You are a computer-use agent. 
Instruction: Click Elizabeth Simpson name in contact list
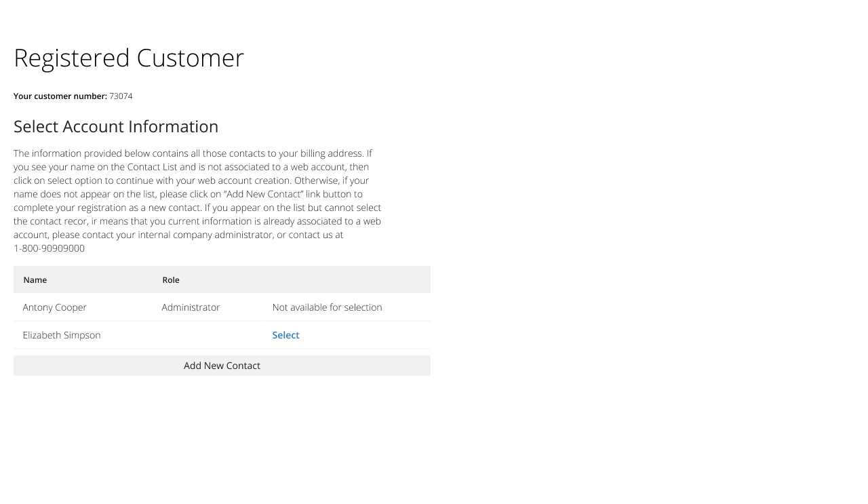pyautogui.click(x=62, y=335)
